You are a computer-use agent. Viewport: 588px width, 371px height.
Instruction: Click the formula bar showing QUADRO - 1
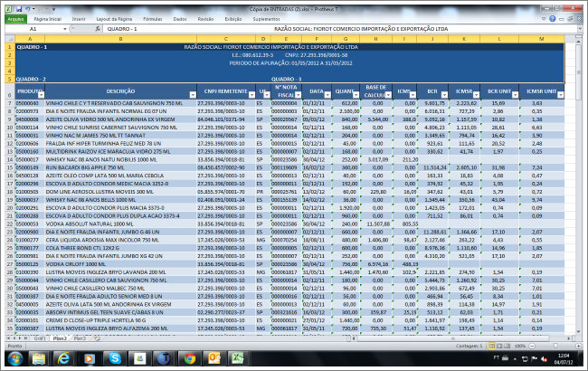(x=339, y=29)
